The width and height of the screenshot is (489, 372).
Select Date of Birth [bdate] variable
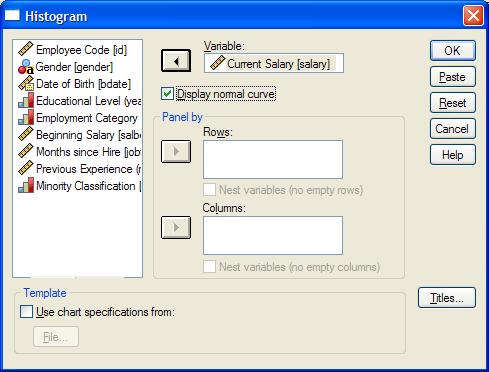[83, 84]
